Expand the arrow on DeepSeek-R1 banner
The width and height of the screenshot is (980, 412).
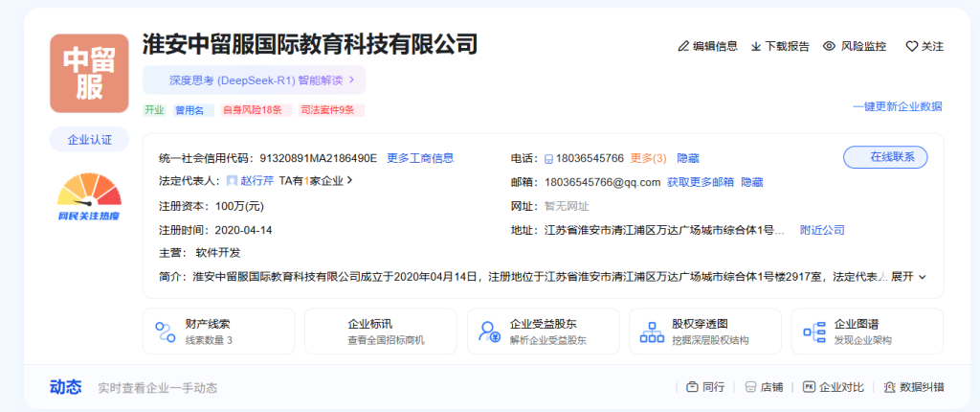[352, 80]
